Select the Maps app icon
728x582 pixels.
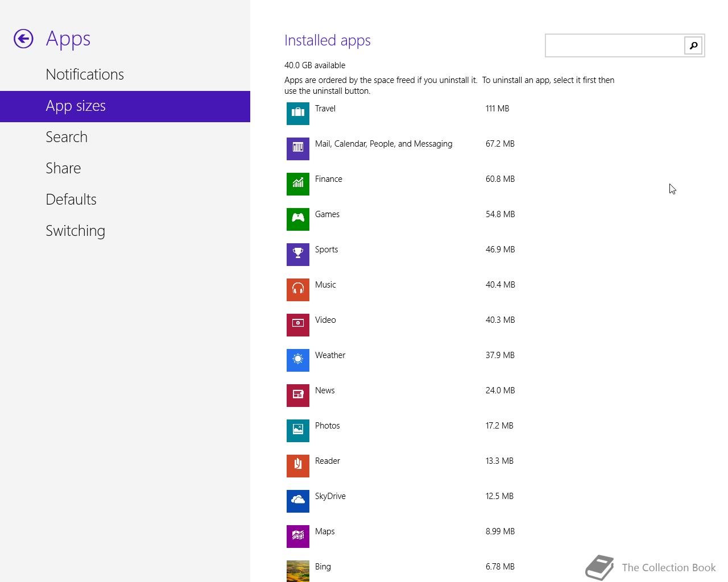click(x=298, y=537)
